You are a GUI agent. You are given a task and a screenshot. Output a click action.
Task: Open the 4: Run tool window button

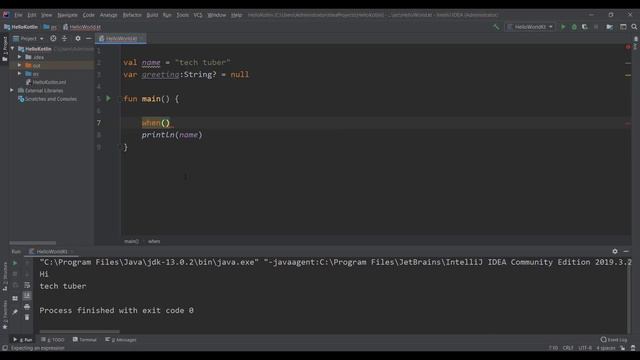[x=23, y=340]
